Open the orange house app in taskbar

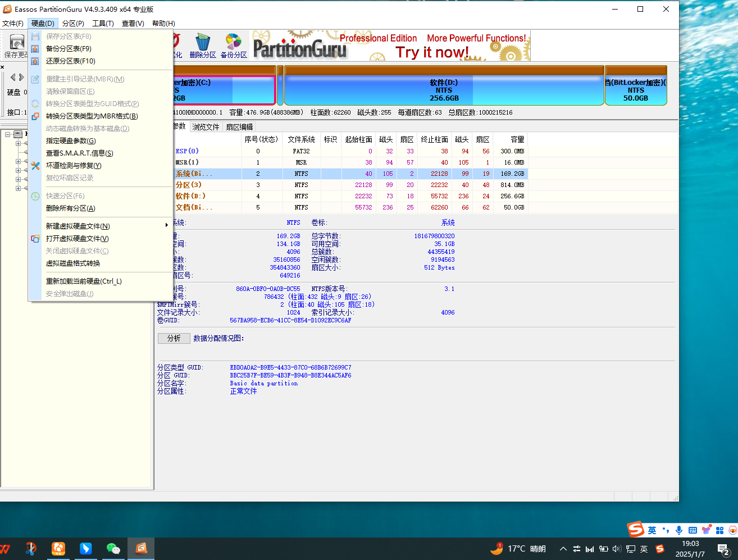pyautogui.click(x=58, y=548)
